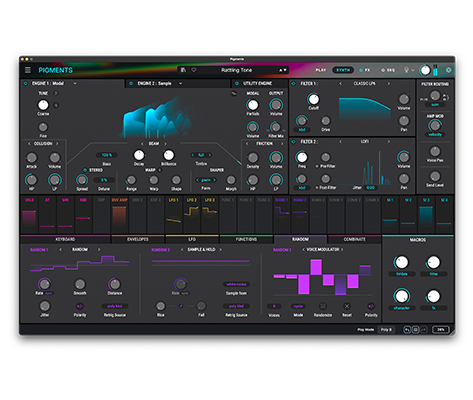Viewport: 473px width, 400px height.
Task: Toggle Random 3 Polarity icon
Action: [371, 306]
